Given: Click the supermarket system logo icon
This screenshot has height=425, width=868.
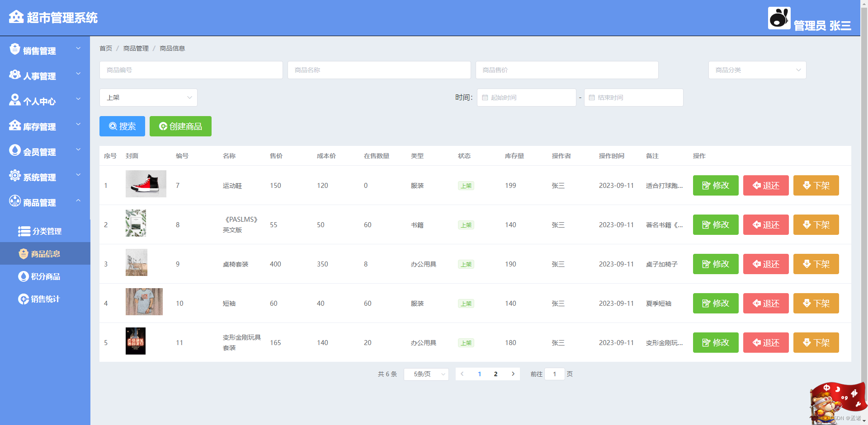Looking at the screenshot, I should pos(16,17).
